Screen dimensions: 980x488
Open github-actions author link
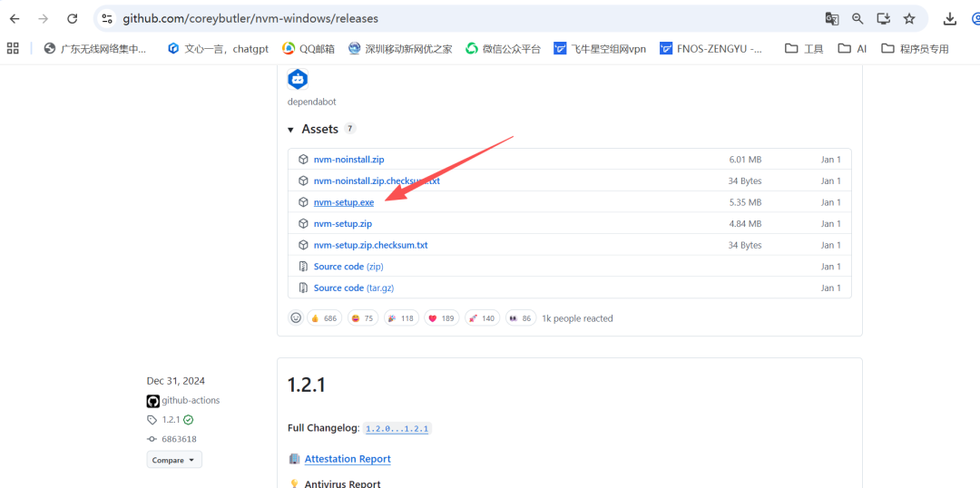[x=190, y=401]
